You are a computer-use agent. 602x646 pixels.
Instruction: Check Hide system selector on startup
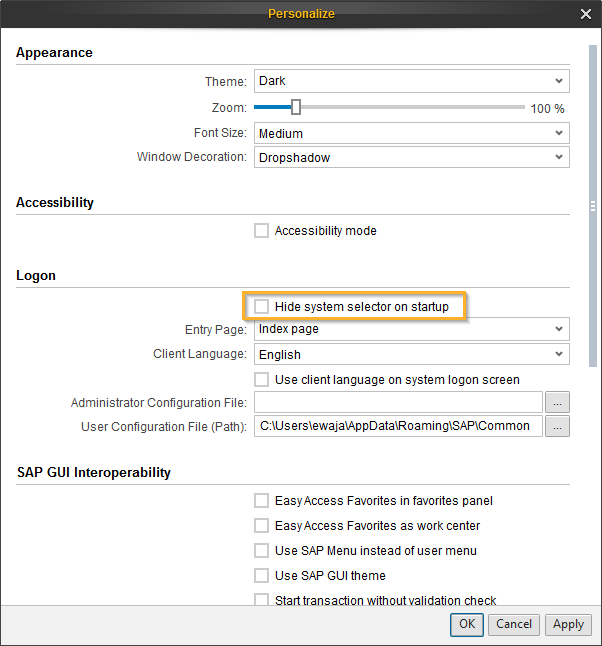click(x=262, y=306)
